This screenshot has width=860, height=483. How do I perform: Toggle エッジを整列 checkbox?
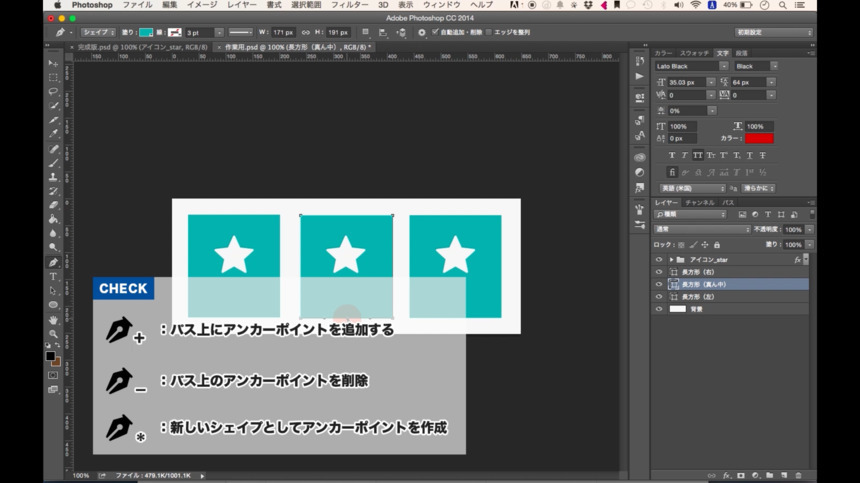pos(489,32)
